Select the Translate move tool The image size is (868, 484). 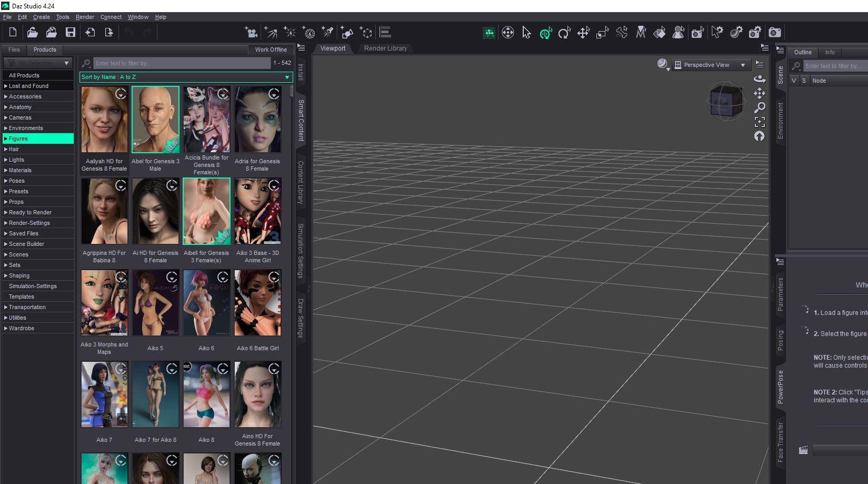(x=583, y=33)
